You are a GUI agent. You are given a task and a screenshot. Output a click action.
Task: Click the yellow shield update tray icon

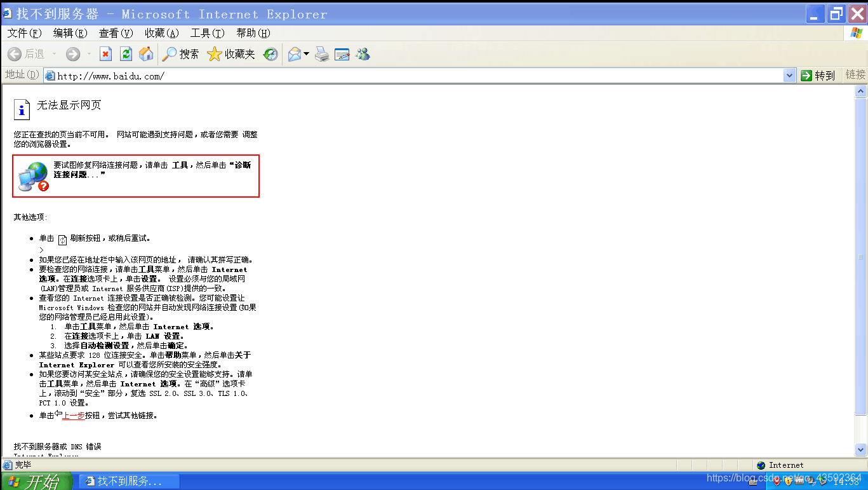[789, 481]
